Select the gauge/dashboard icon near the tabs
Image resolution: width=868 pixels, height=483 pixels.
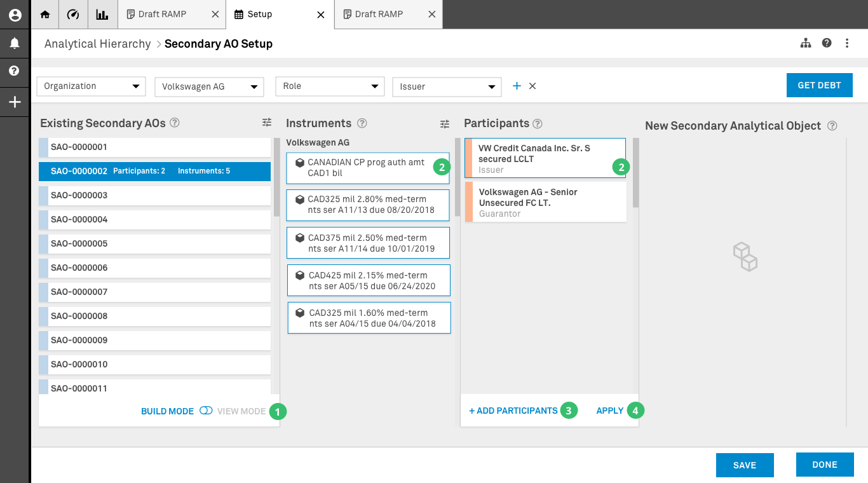[x=73, y=14]
